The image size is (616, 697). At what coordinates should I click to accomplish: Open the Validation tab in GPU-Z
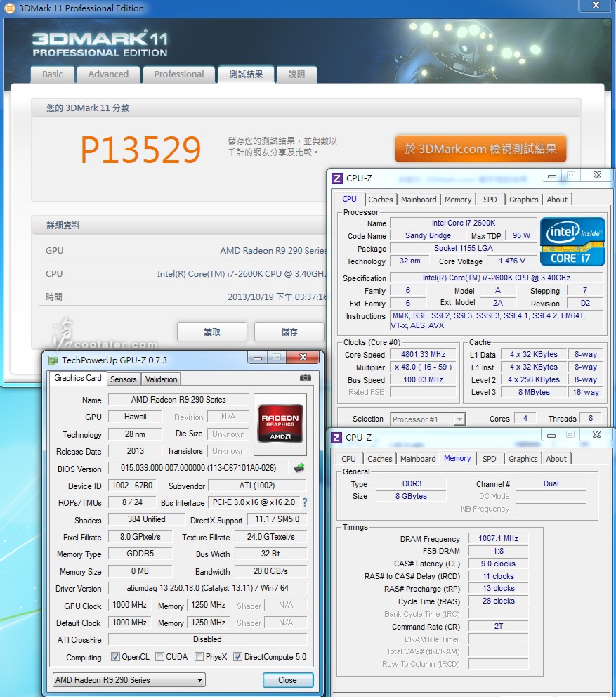tap(161, 379)
